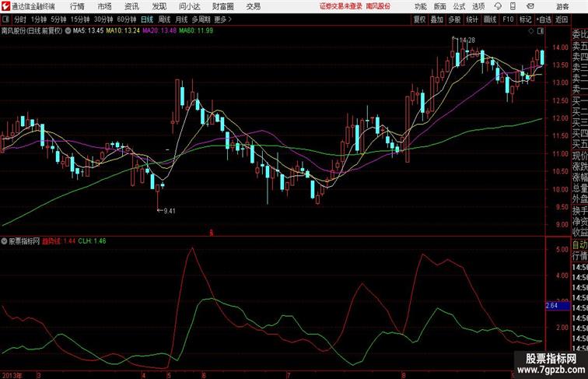Open the 资讯 menu
Viewport: 588px width, 379px height.
click(x=131, y=6)
